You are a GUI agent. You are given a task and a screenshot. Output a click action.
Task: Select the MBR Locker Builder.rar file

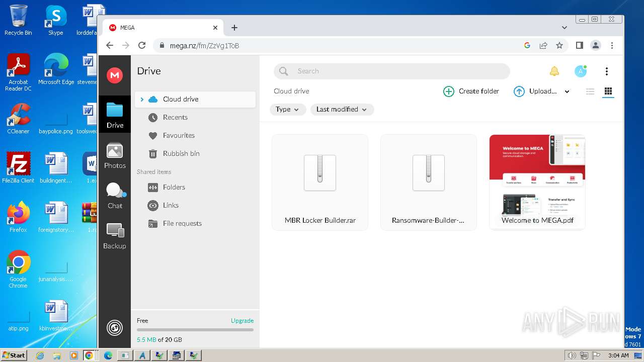[x=320, y=183]
